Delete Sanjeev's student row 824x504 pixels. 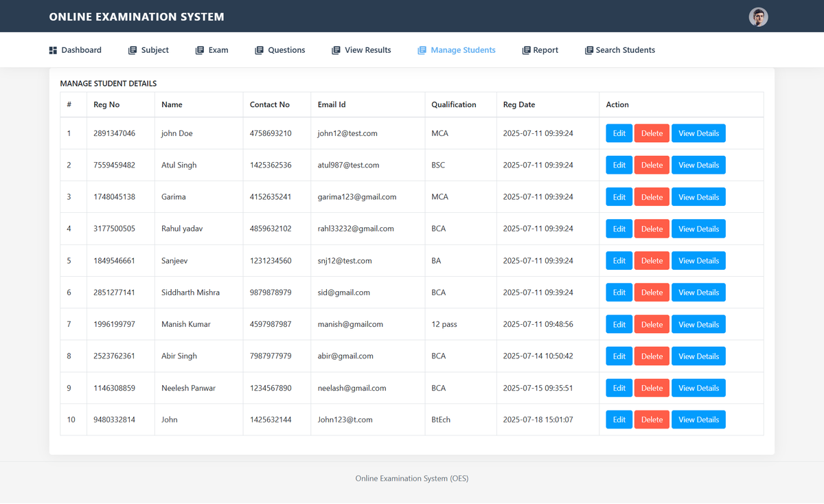click(652, 260)
